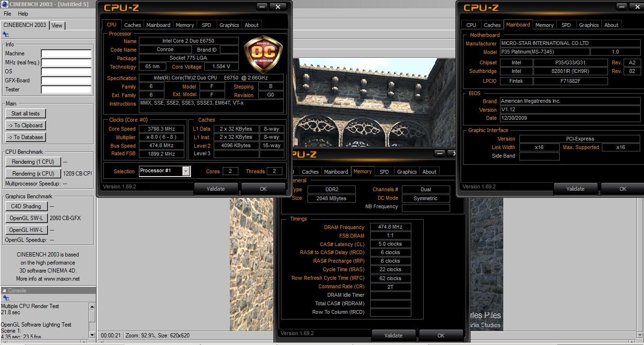644x345 pixels.
Task: Click the 2060 CB-GFX score text
Action: tap(65, 218)
